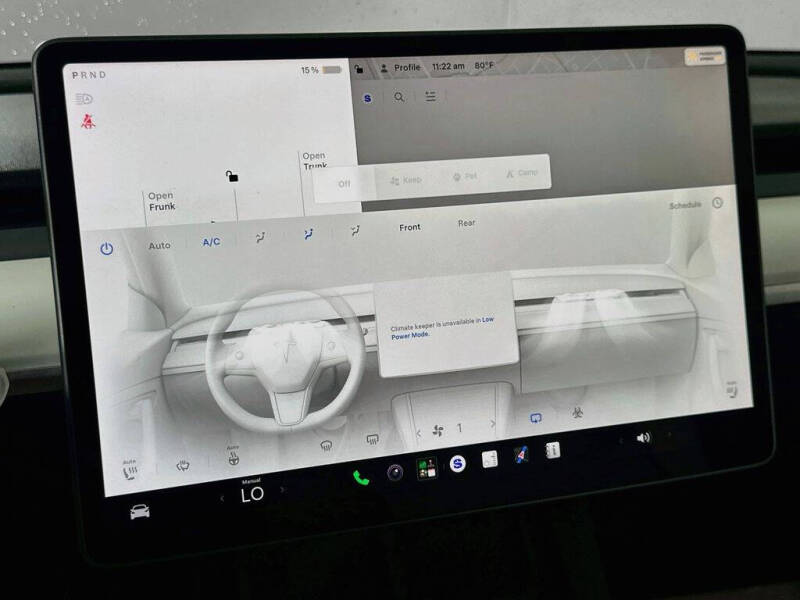The image size is (800, 600).
Task: Toggle the driver auto seat heater
Action: 130,470
